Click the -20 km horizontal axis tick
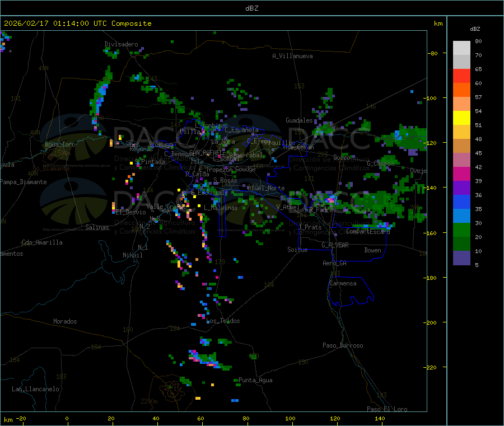Image resolution: width=504 pixels, height=426 pixels. (x=21, y=419)
